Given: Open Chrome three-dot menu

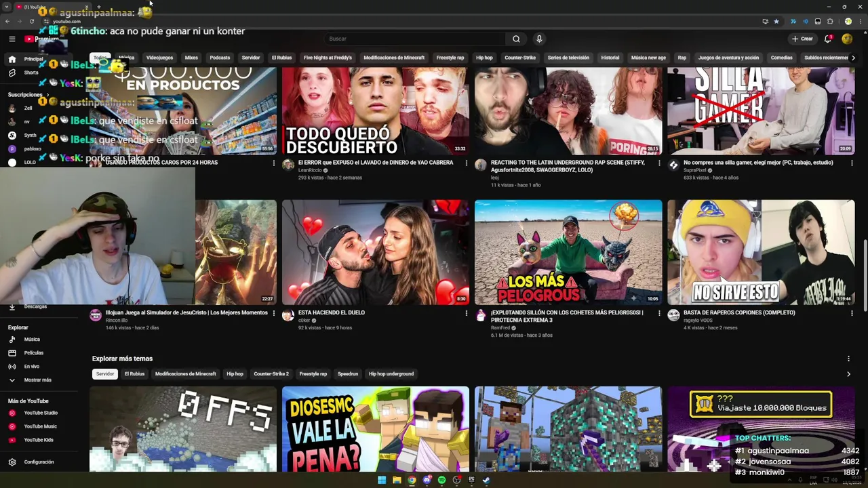Looking at the screenshot, I should (x=859, y=22).
